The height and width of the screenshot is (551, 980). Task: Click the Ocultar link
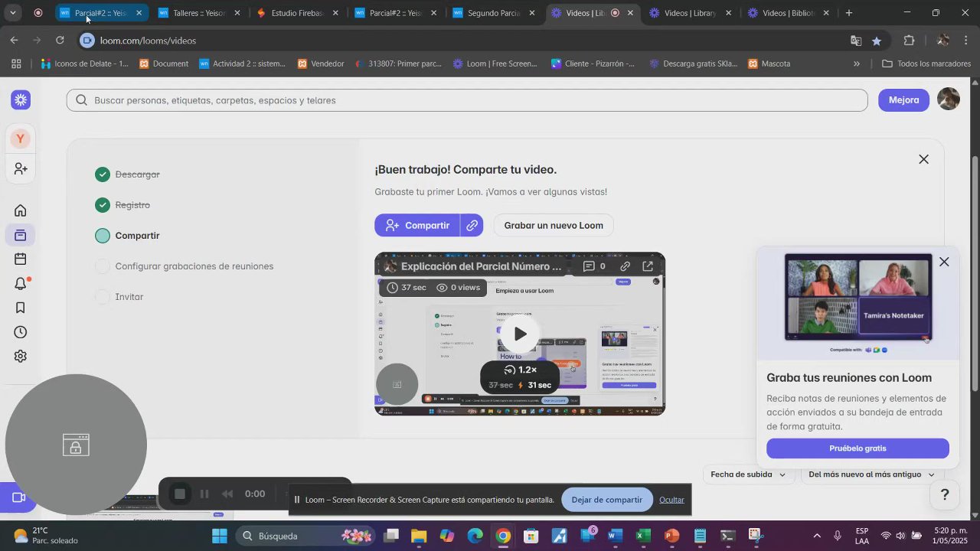click(671, 500)
